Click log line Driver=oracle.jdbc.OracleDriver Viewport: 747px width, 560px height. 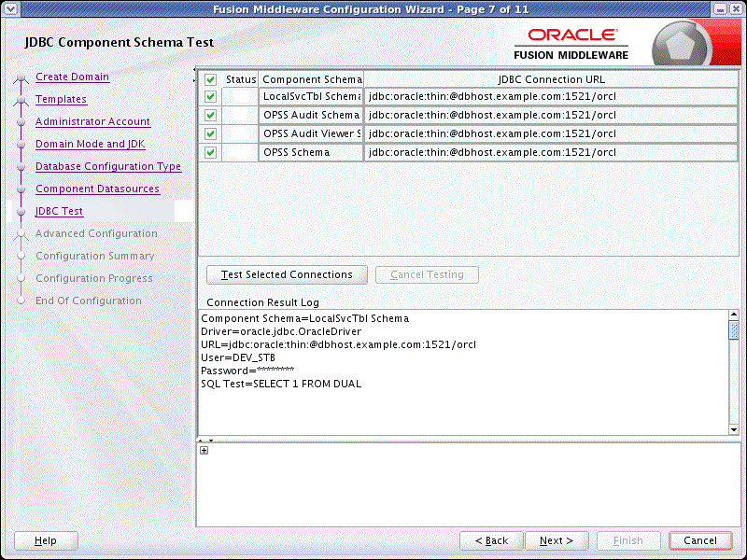click(281, 331)
